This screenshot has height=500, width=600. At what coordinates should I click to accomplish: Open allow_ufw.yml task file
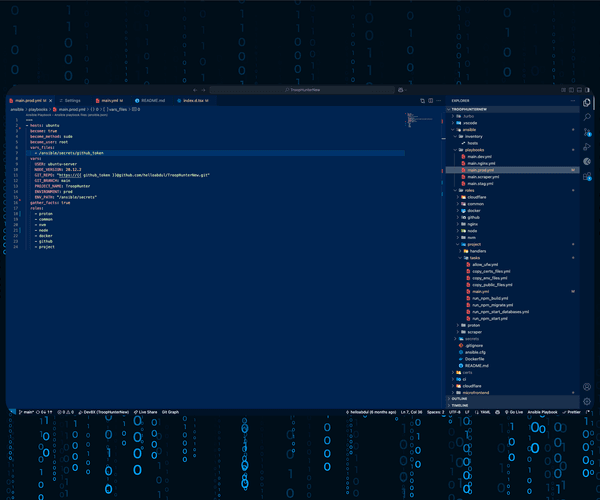tap(512, 265)
